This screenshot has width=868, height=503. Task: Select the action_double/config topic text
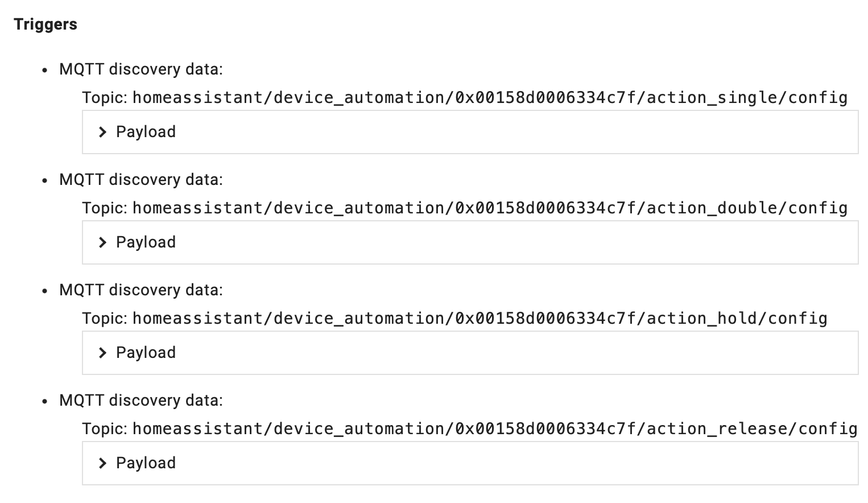tap(490, 208)
